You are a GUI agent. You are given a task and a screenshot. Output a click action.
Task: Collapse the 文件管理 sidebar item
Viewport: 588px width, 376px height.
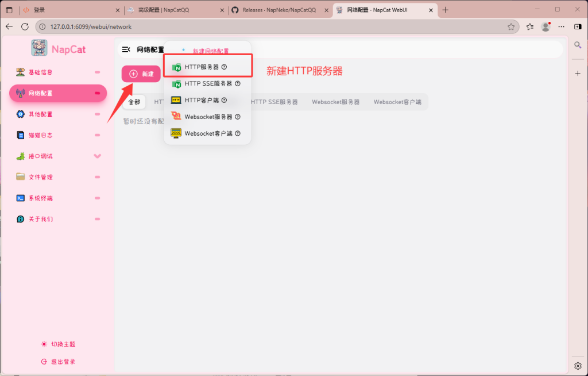click(98, 177)
